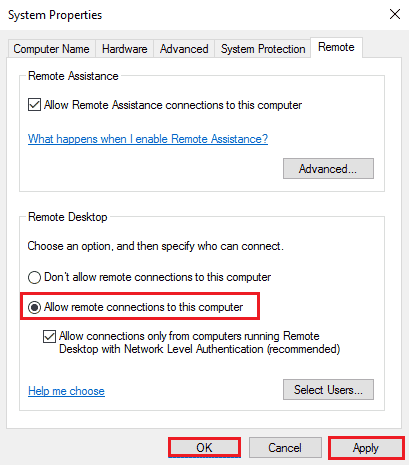The height and width of the screenshot is (465, 409).
Task: Close the System Properties dialog
Action: pos(395,14)
